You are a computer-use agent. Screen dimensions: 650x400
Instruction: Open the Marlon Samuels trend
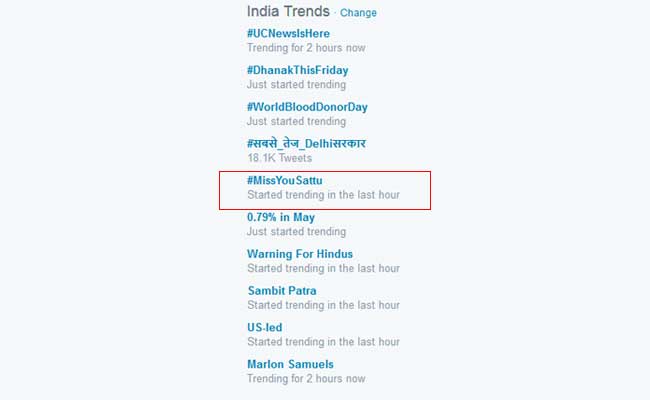pyautogui.click(x=290, y=364)
